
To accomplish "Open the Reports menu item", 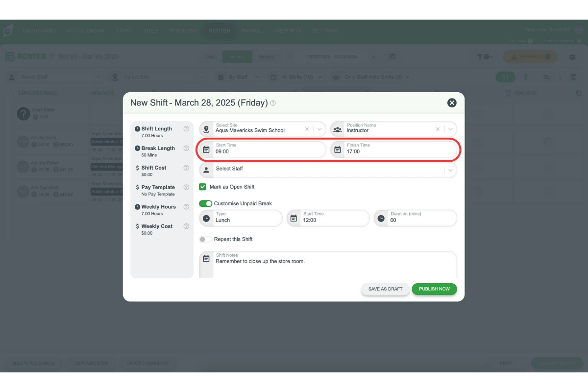I will (289, 30).
